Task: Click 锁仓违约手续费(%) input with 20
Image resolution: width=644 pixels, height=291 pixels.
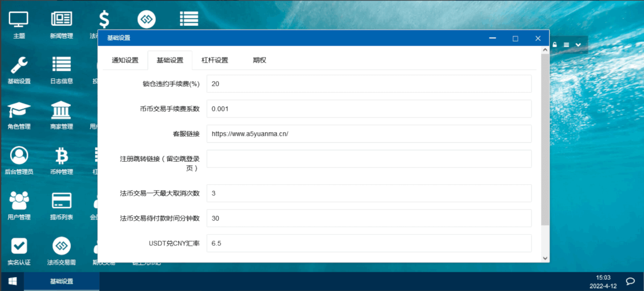Action: (369, 84)
